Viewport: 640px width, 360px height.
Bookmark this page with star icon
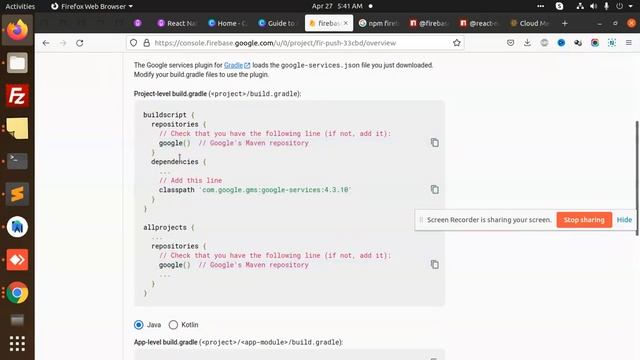coord(456,43)
